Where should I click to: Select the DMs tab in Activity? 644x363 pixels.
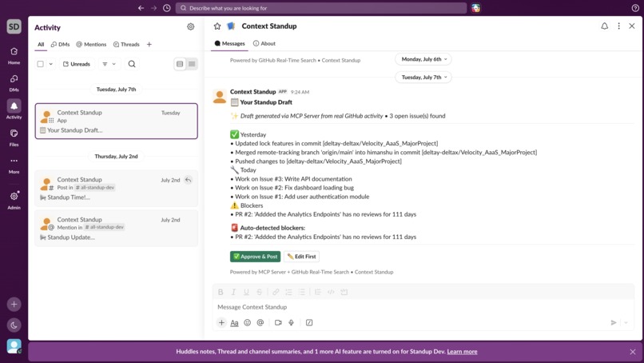tap(61, 45)
